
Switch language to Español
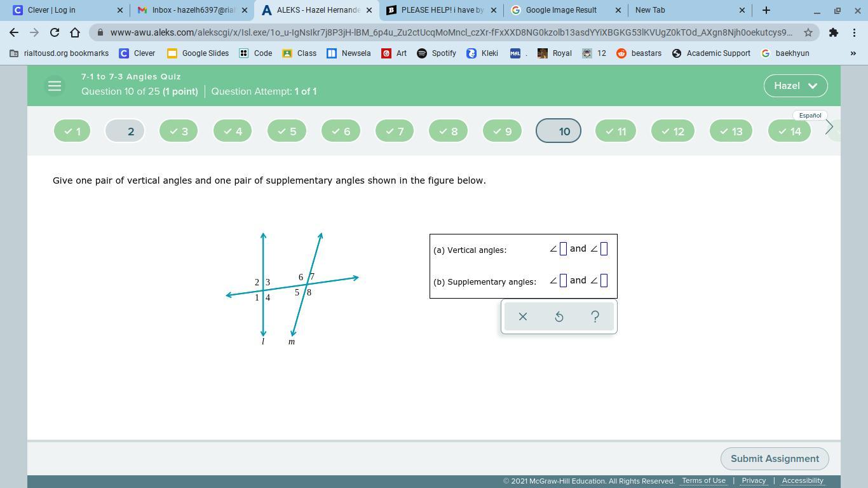tap(810, 116)
